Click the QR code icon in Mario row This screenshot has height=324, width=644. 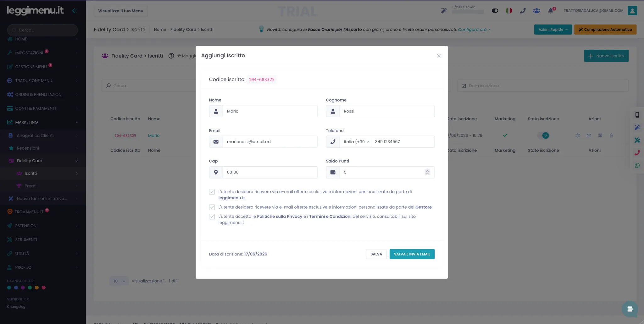click(x=600, y=135)
